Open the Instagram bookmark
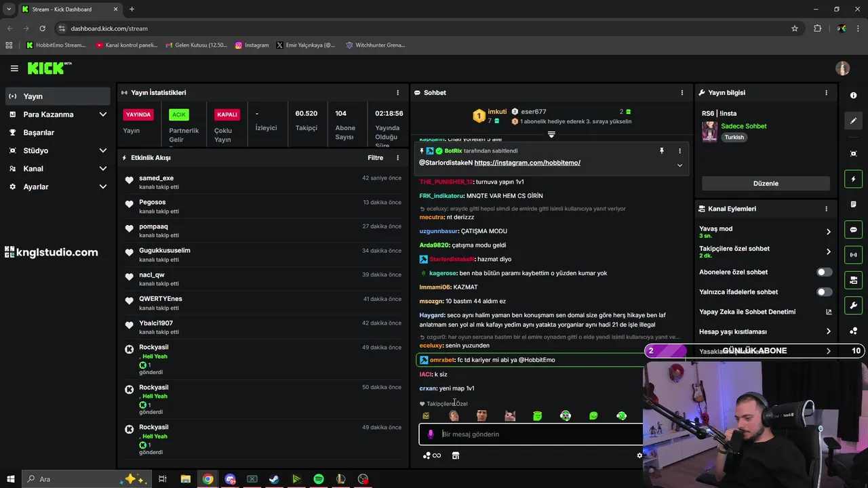The height and width of the screenshot is (488, 868). [252, 45]
